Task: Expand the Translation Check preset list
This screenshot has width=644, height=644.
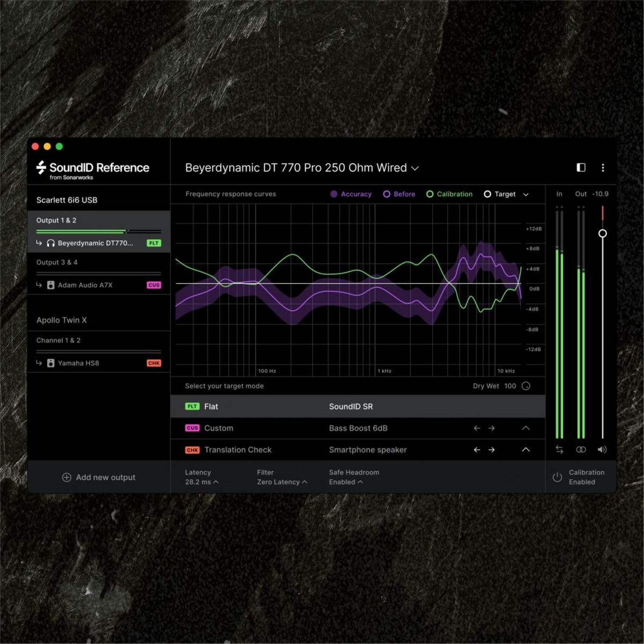Action: pyautogui.click(x=526, y=450)
